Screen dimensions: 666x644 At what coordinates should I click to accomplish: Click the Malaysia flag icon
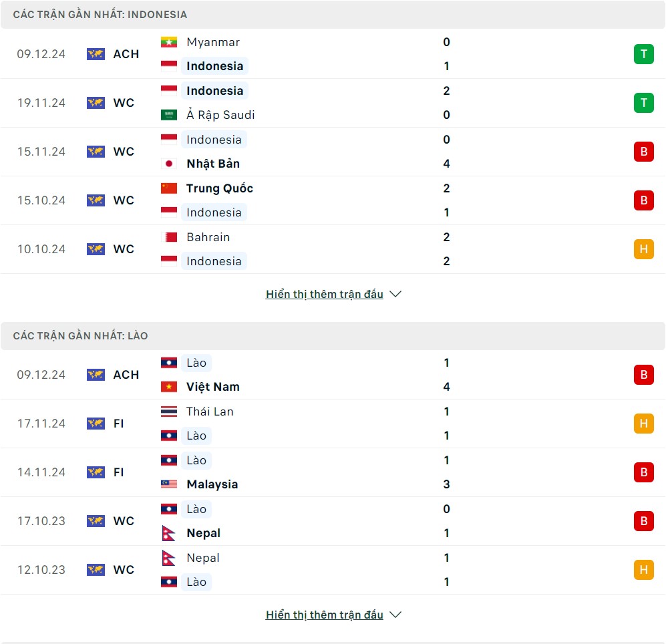click(x=169, y=484)
